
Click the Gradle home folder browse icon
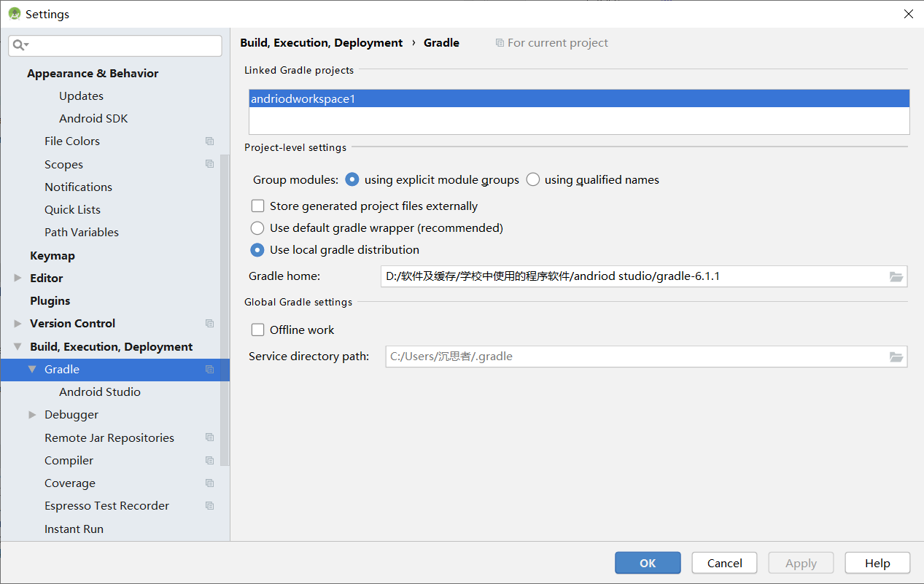(x=896, y=276)
